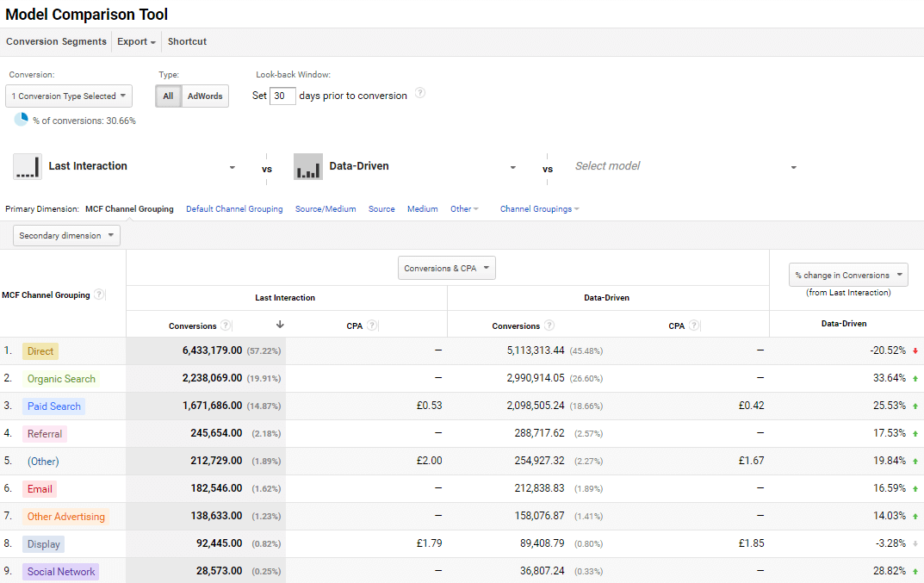Click the Display channel label
The image size is (924, 583).
pyautogui.click(x=44, y=544)
